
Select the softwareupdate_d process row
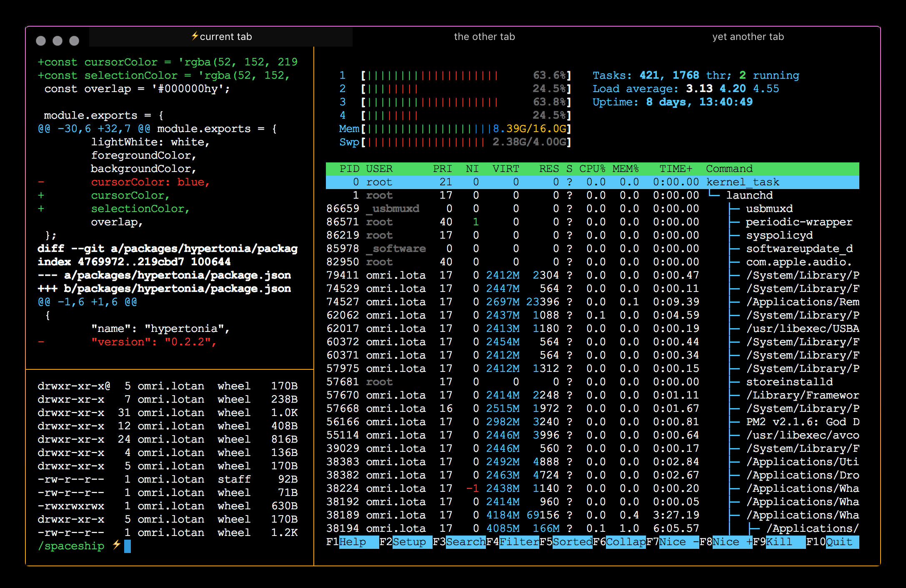coord(592,249)
